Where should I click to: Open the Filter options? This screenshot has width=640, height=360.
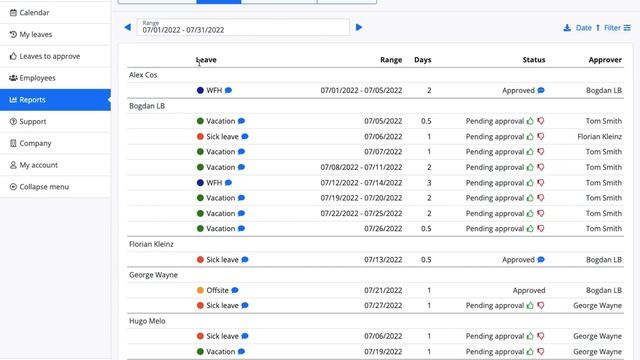coord(617,28)
